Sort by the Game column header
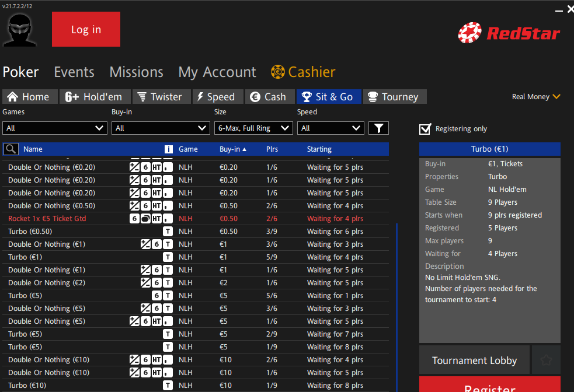574x392 pixels. tap(188, 149)
